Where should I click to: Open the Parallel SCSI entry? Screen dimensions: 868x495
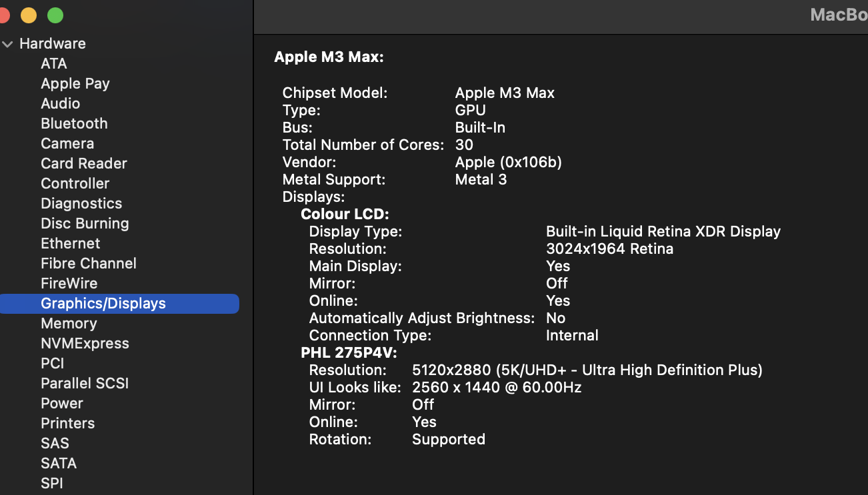[85, 383]
